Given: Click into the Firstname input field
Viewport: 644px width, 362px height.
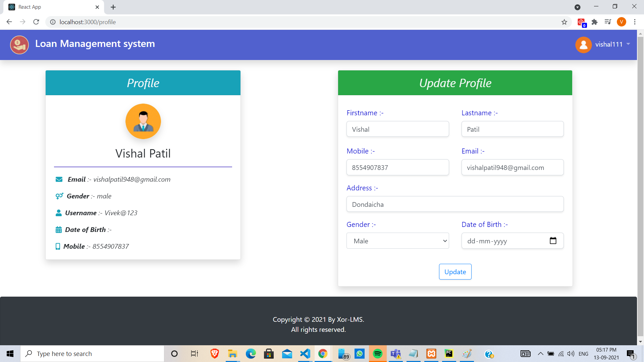Looking at the screenshot, I should [397, 129].
